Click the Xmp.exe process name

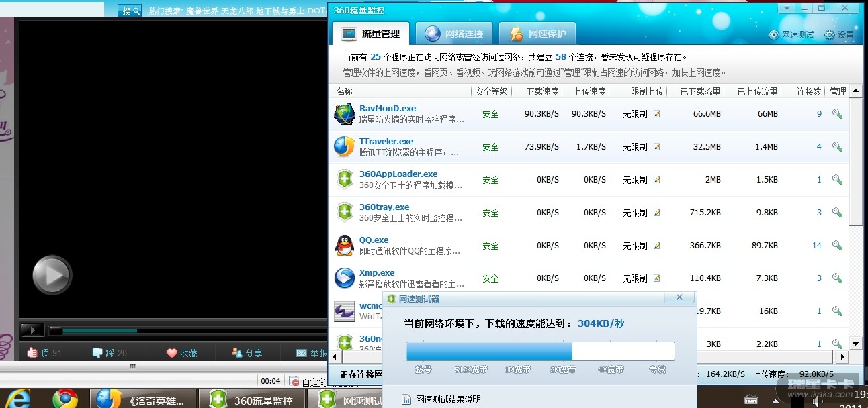(x=377, y=272)
